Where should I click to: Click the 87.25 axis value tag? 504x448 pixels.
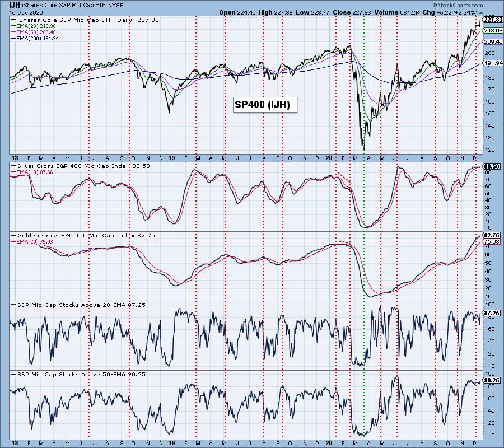(492, 313)
